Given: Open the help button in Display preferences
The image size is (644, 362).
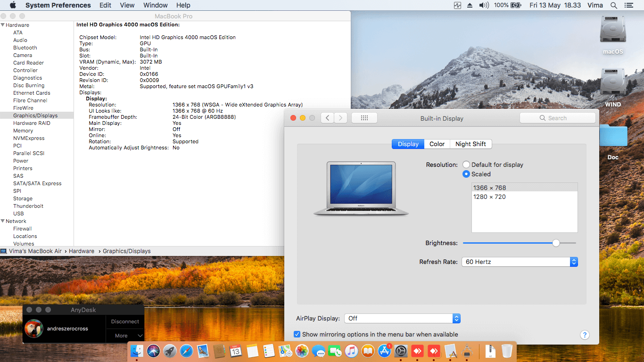Looking at the screenshot, I should click(585, 335).
